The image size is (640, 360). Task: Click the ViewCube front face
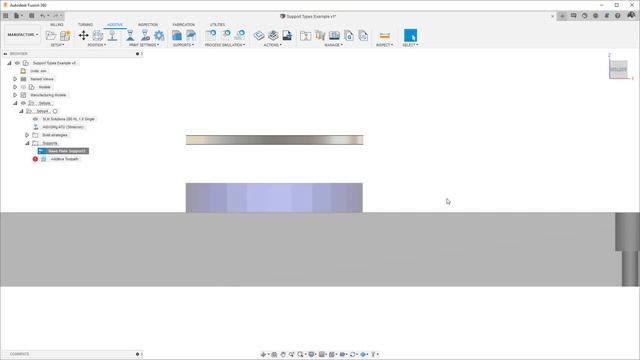coord(618,69)
